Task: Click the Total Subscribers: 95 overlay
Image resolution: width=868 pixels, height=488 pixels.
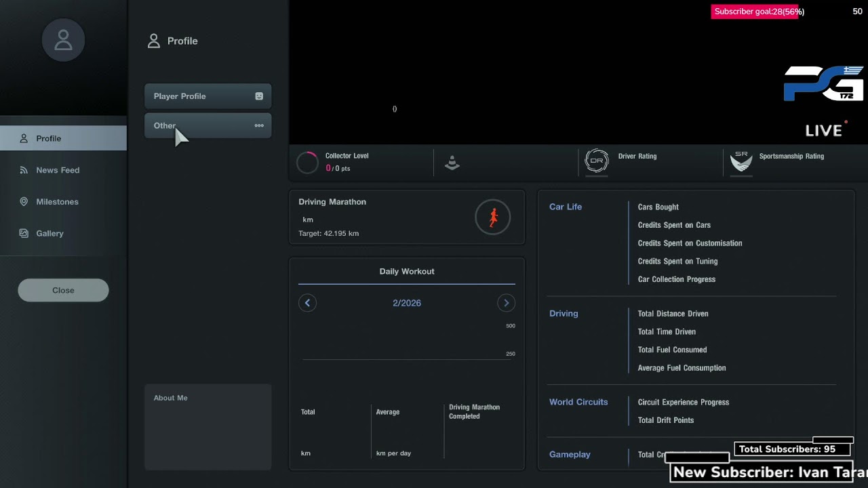Action: click(793, 449)
